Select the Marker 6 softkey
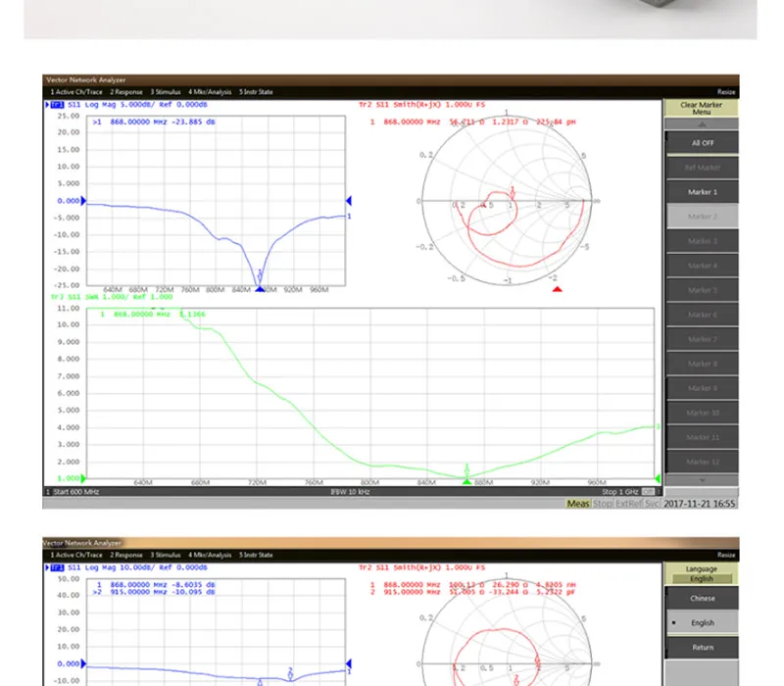This screenshot has height=686, width=784. click(x=702, y=315)
